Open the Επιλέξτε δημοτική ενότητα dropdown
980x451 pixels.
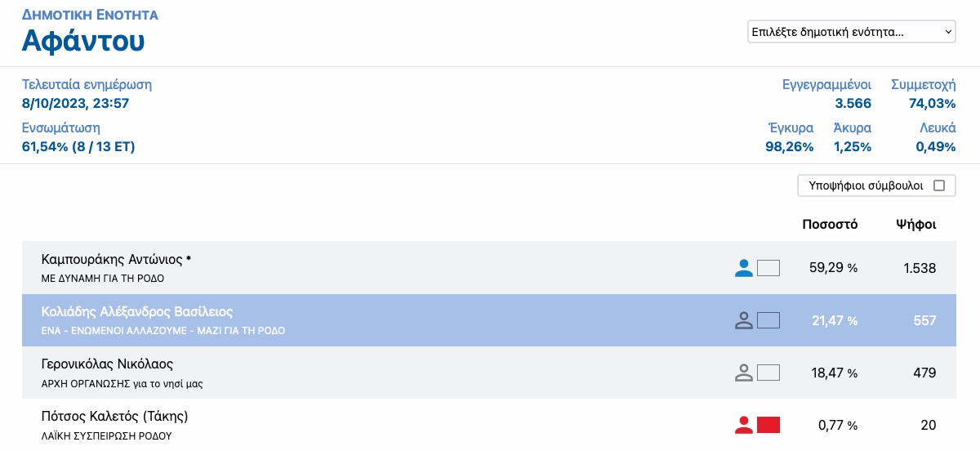(852, 32)
